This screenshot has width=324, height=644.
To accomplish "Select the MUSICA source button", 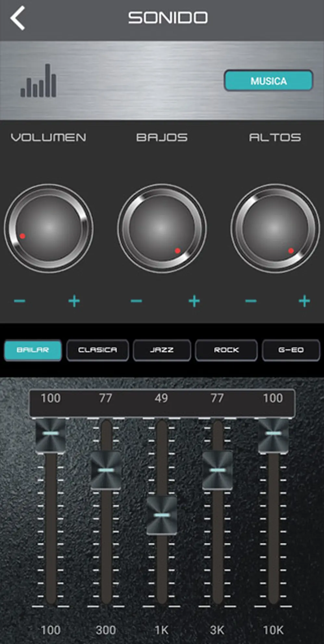I will 268,80.
